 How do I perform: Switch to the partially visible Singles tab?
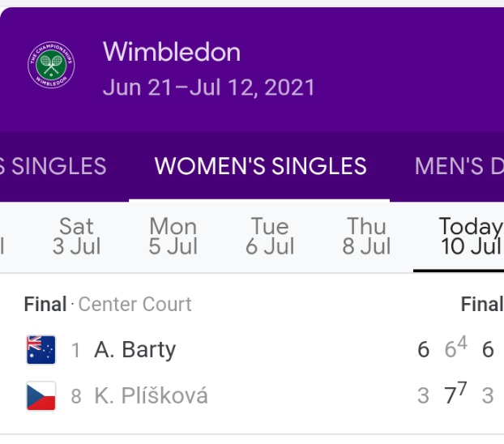pyautogui.click(x=53, y=166)
